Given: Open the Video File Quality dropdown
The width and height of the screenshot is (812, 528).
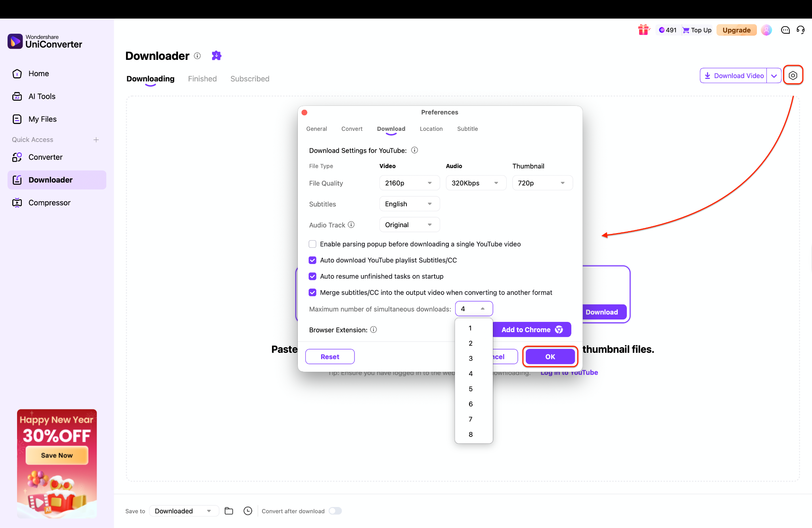Looking at the screenshot, I should click(x=409, y=183).
